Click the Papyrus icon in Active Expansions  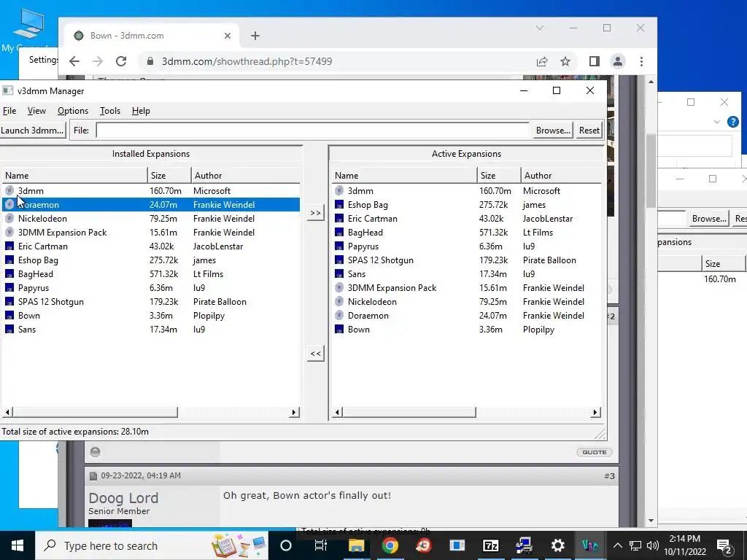339,246
